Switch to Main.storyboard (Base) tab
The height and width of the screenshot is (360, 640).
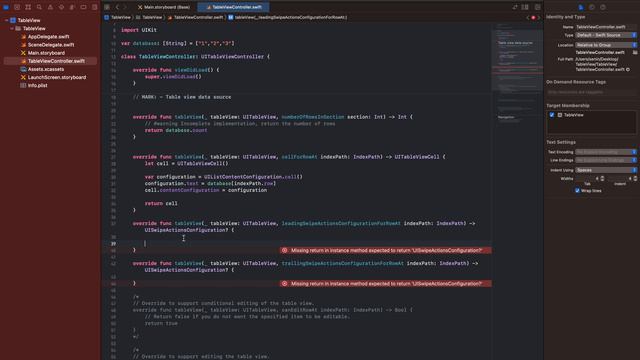point(164,7)
